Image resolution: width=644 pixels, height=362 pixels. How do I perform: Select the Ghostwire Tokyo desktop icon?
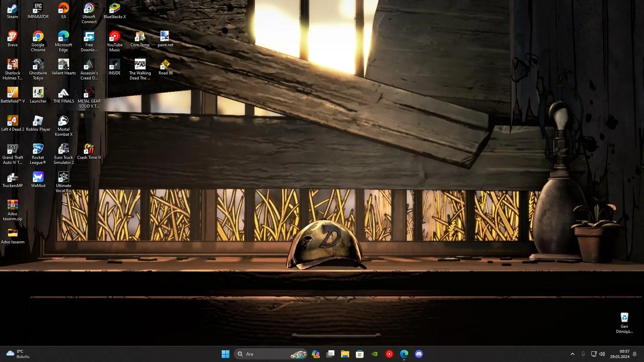coord(38,69)
